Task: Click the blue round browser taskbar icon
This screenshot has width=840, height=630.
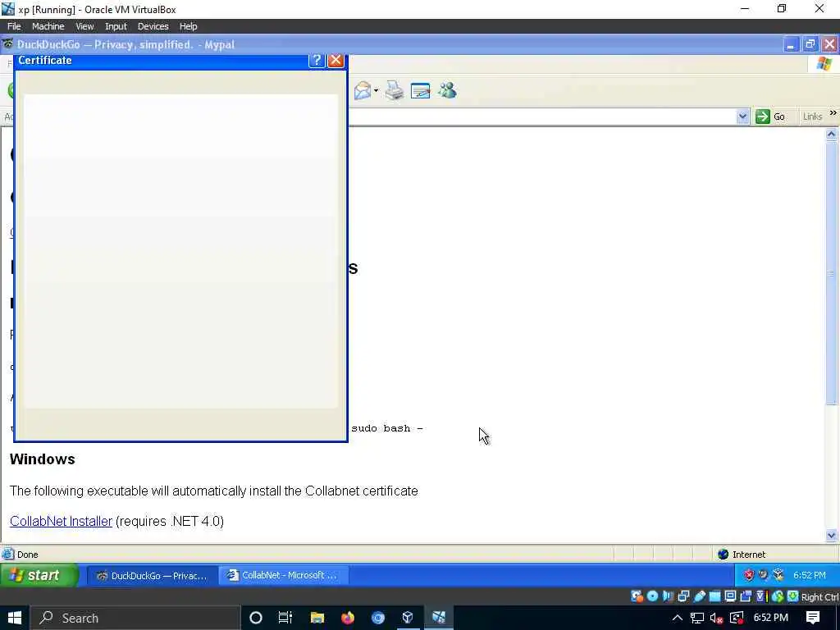Action: pyautogui.click(x=377, y=618)
